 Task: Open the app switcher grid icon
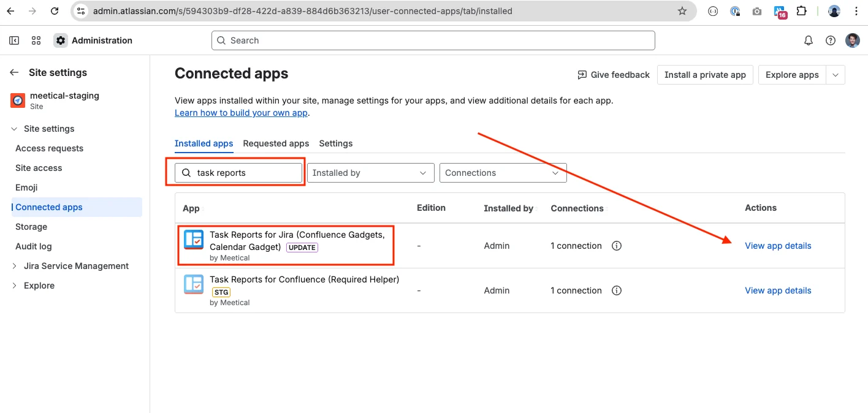point(36,40)
